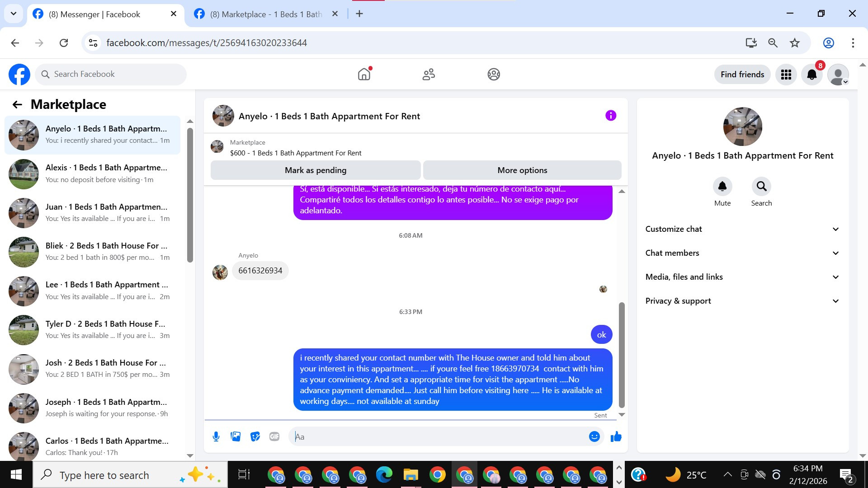This screenshot has height=488, width=868.
Task: Open the notifications bell with 8 badge
Action: tap(812, 75)
